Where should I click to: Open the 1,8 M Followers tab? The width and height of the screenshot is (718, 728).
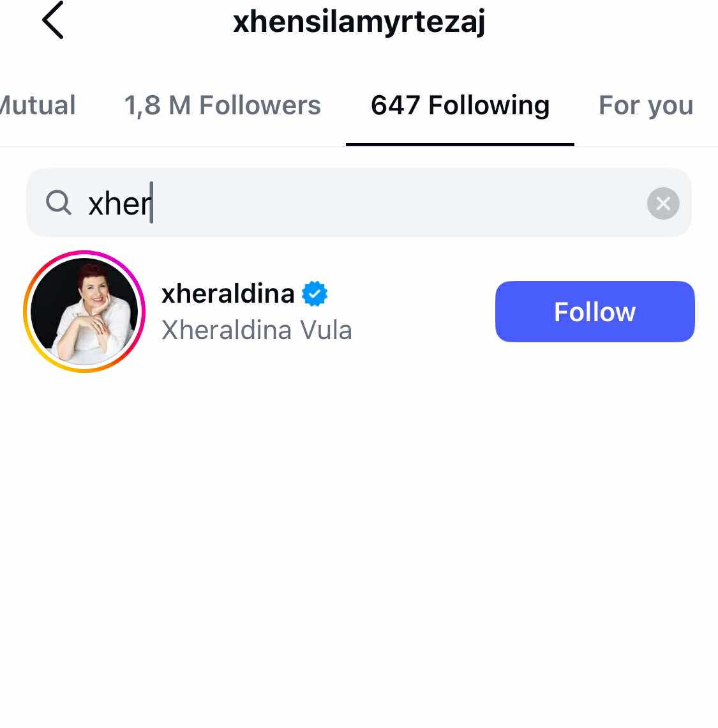tap(222, 105)
